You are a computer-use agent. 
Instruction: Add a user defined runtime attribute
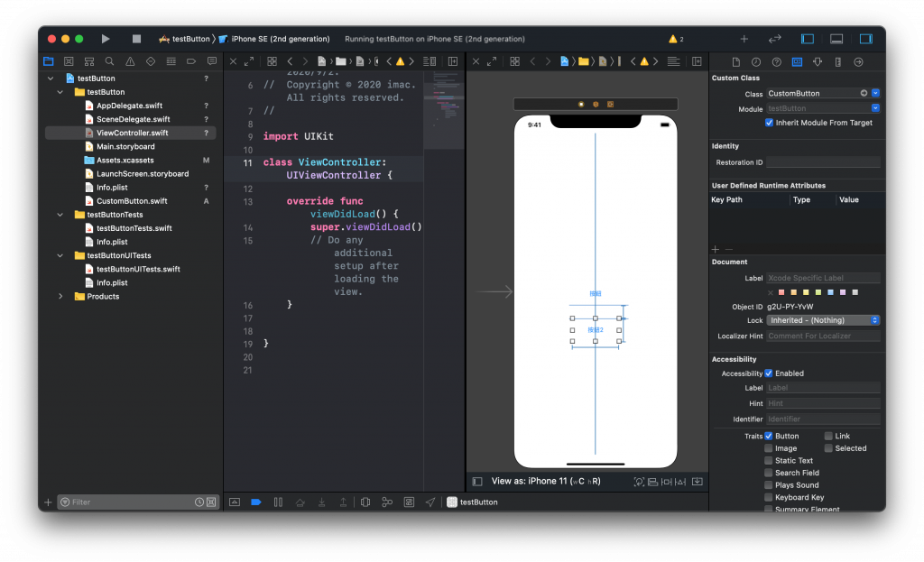pyautogui.click(x=716, y=249)
